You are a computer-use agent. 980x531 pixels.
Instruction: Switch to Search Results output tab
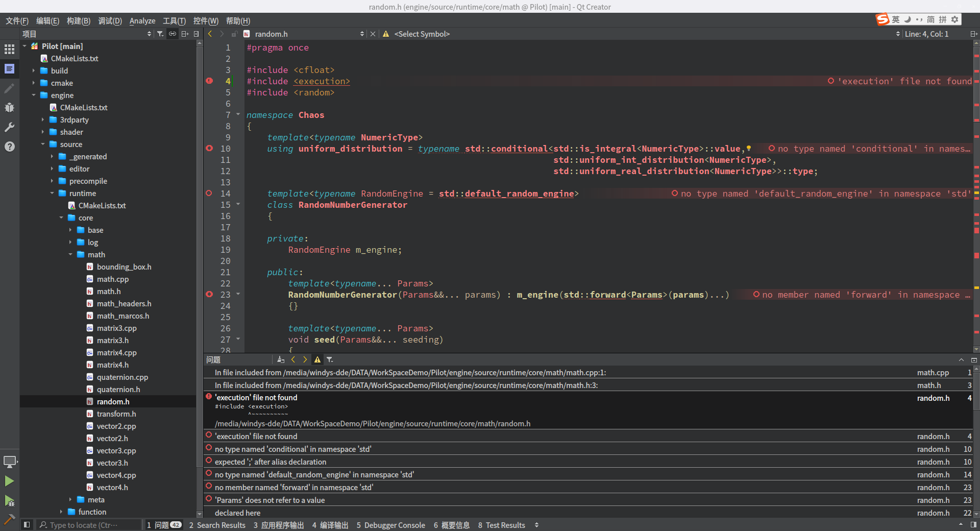pyautogui.click(x=217, y=525)
